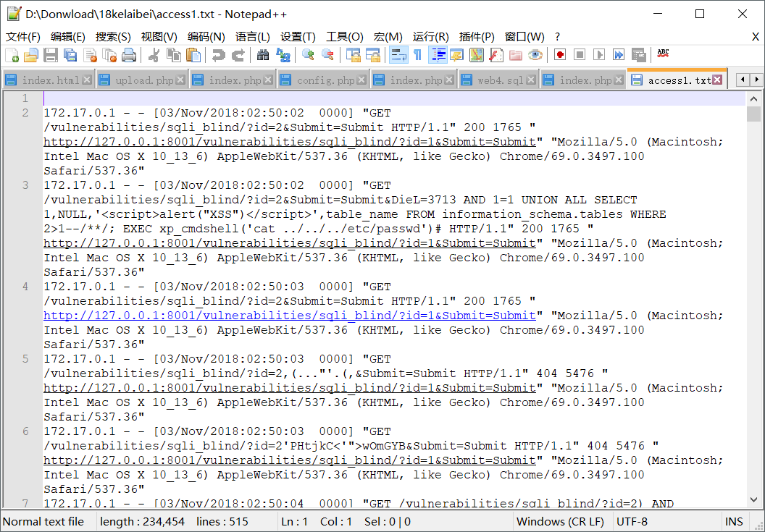765x532 pixels.
Task: Open the 视图(V) menu
Action: click(x=159, y=37)
